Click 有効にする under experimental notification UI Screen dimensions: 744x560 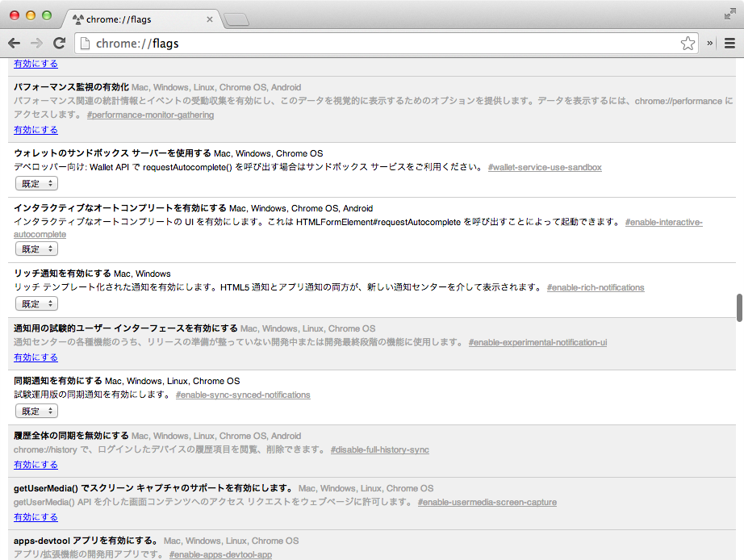click(36, 357)
